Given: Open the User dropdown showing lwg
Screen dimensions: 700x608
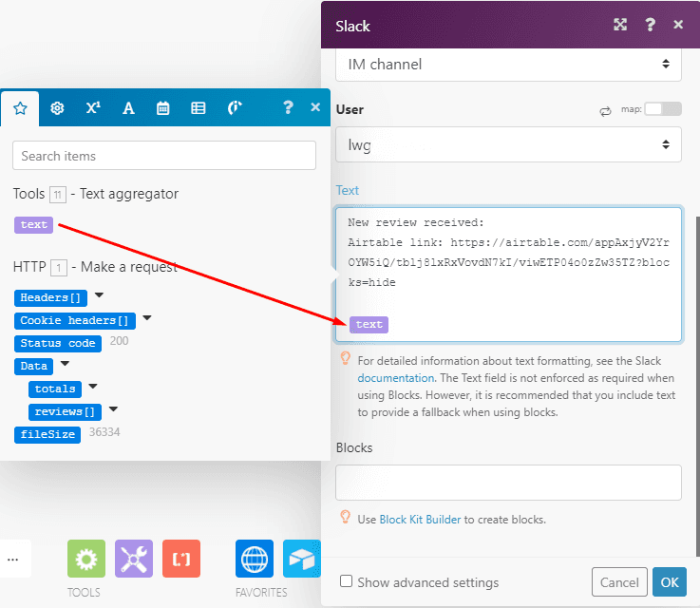Looking at the screenshot, I should click(508, 144).
